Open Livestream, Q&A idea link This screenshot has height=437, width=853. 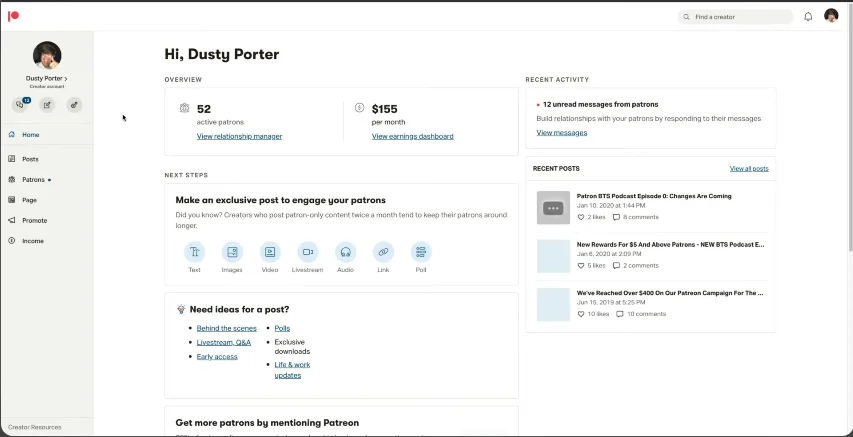(x=224, y=342)
